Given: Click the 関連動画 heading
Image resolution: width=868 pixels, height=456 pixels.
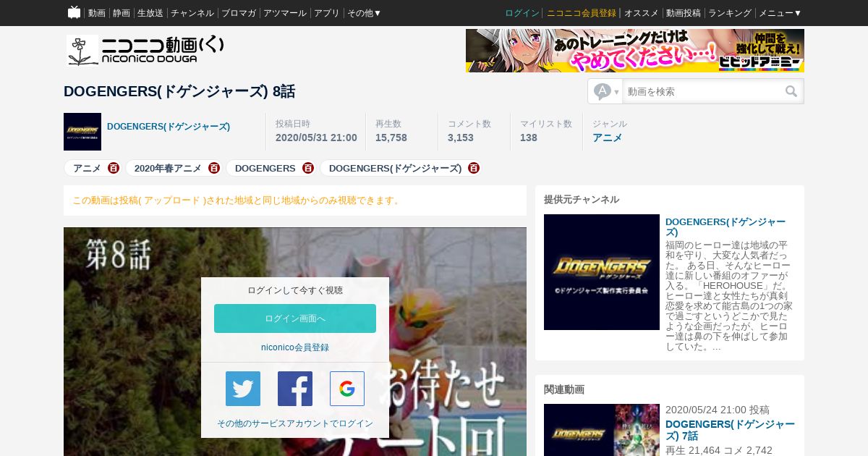Looking at the screenshot, I should (x=564, y=389).
